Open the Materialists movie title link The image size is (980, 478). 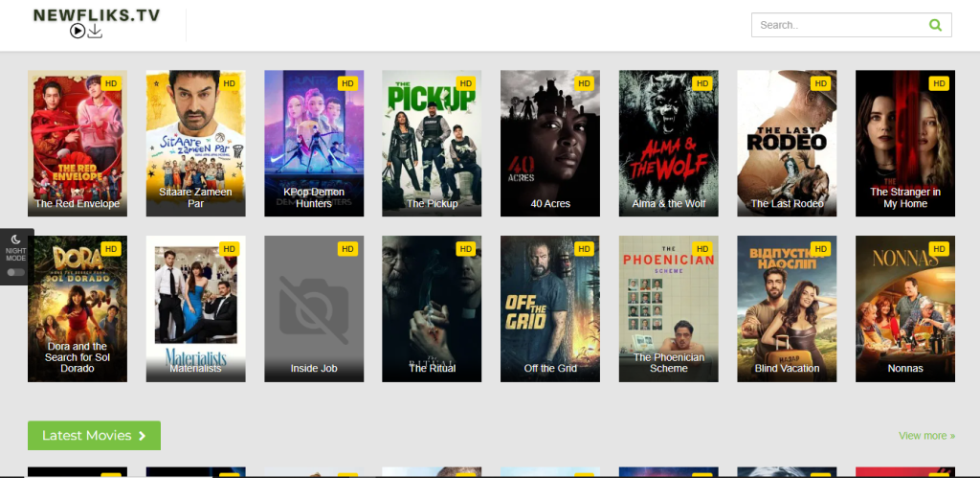(x=195, y=369)
